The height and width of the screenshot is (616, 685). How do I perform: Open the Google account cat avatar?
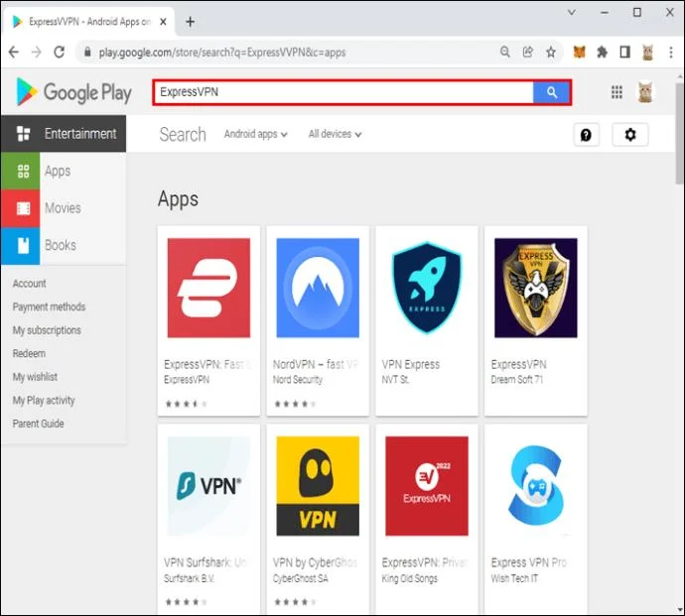(645, 92)
